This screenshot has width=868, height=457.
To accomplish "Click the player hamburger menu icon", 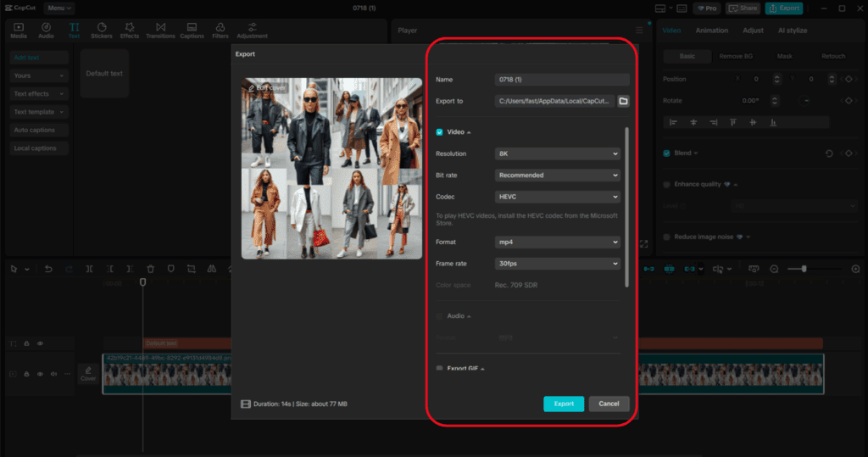I will pos(639,30).
